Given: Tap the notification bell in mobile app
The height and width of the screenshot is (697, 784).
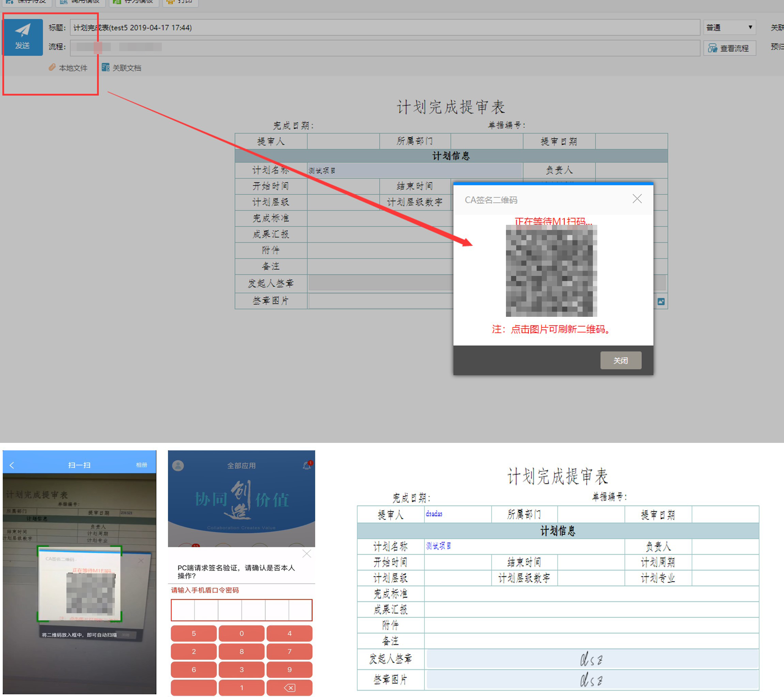Looking at the screenshot, I should pos(306,465).
